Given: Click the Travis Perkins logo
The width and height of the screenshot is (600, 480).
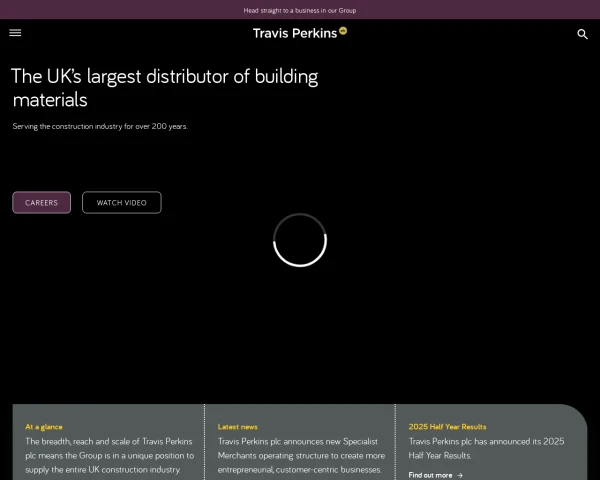Looking at the screenshot, I should pos(300,33).
